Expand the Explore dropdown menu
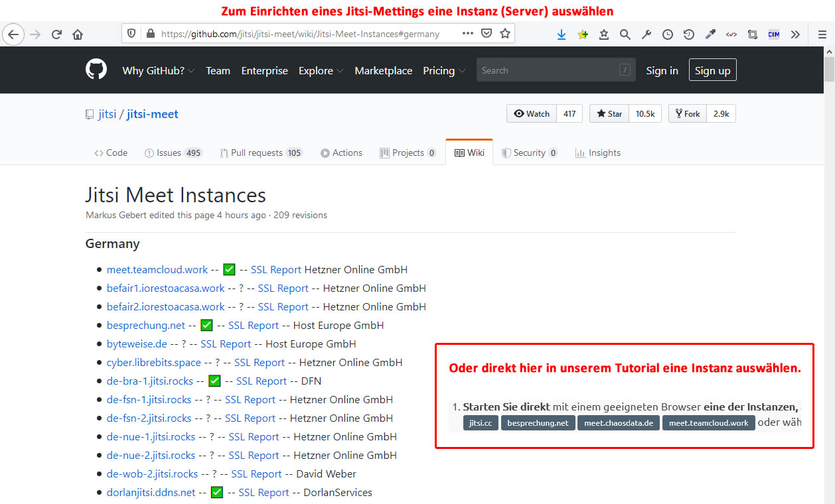The width and height of the screenshot is (835, 504). [321, 71]
